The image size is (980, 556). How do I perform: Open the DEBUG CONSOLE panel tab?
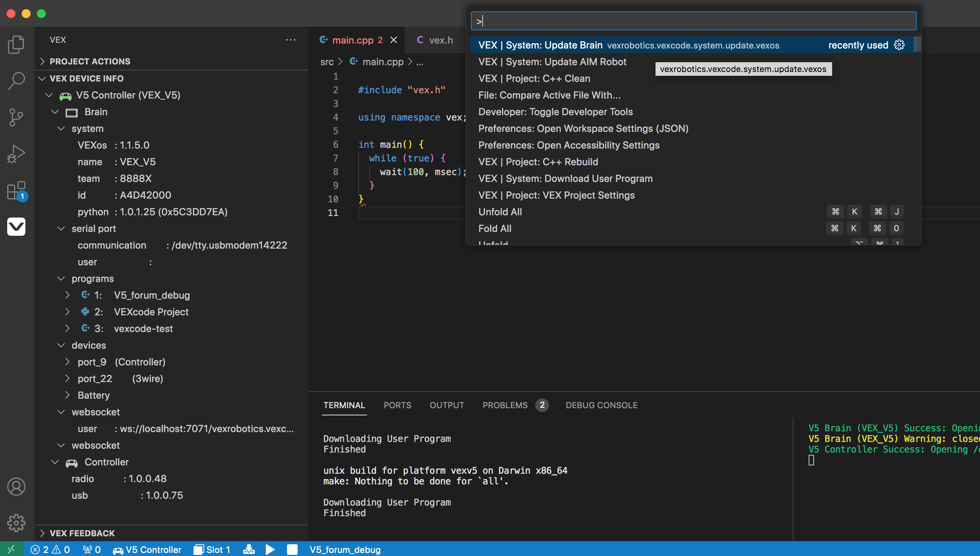pos(601,405)
